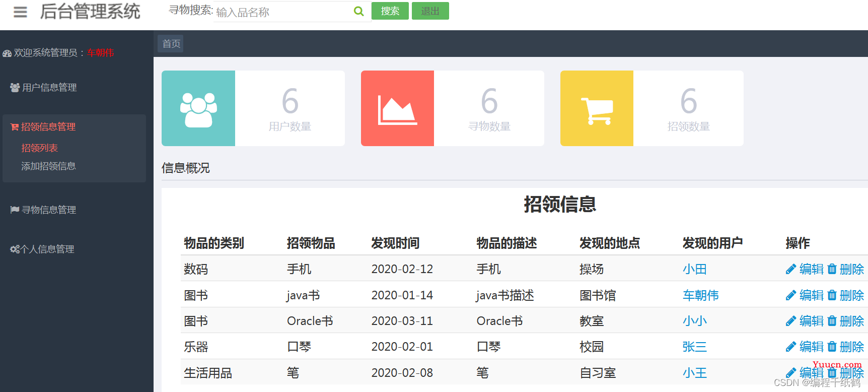Click the 发现的用户 column header
The image size is (868, 392).
tap(713, 243)
